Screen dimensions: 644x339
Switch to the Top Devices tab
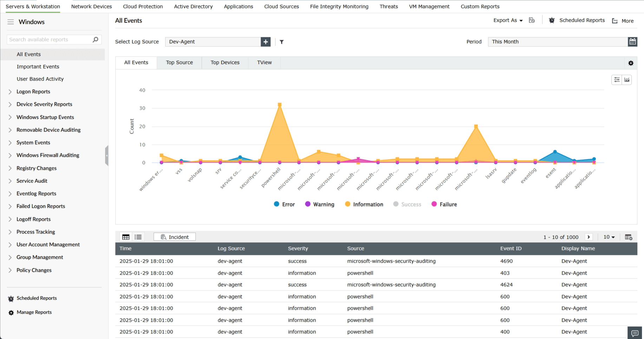point(225,63)
